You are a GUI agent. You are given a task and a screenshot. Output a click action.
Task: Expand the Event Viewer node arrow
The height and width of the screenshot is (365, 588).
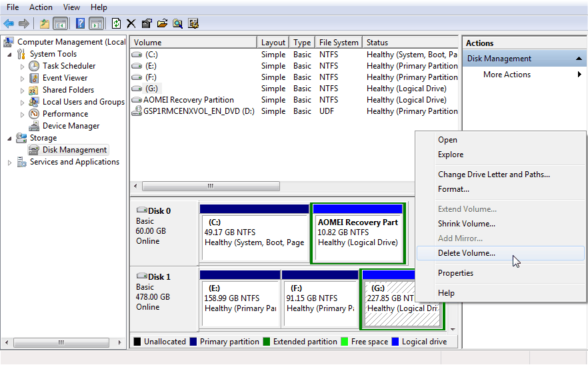click(x=22, y=79)
